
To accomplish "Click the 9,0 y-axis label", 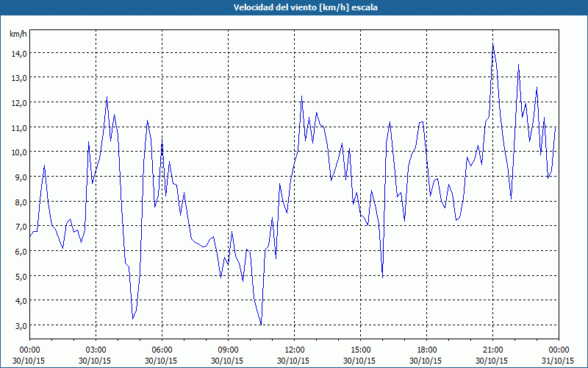I will pyautogui.click(x=21, y=177).
